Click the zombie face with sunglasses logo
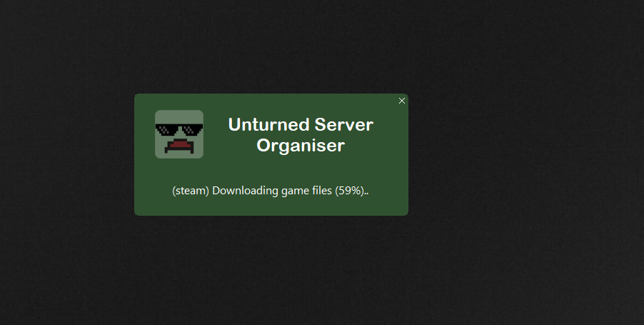 coord(179,134)
